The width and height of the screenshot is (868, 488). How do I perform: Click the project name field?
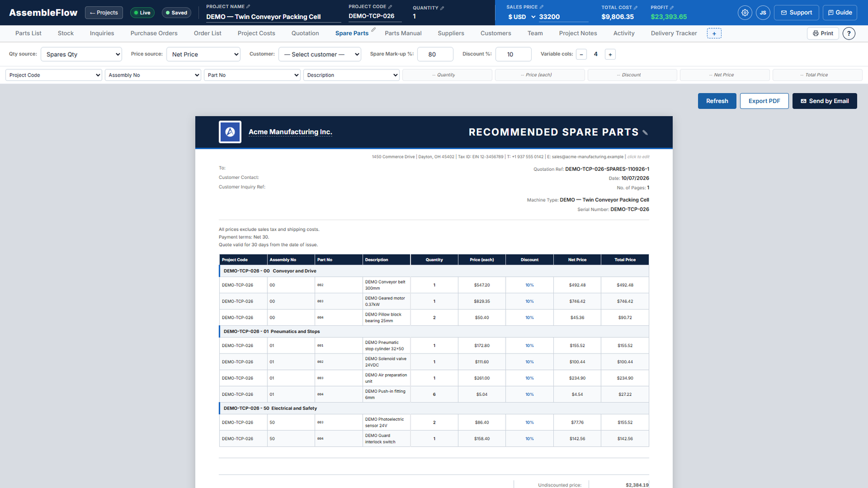coord(273,17)
